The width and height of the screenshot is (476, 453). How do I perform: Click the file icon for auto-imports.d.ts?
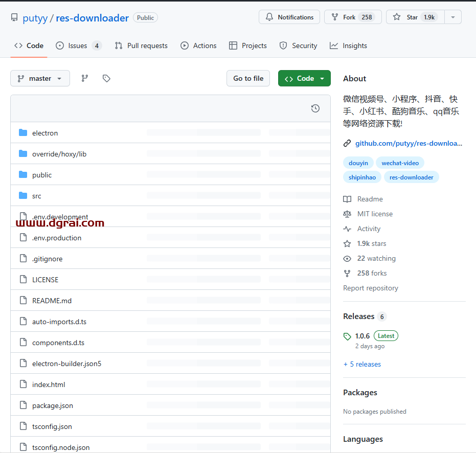point(23,321)
